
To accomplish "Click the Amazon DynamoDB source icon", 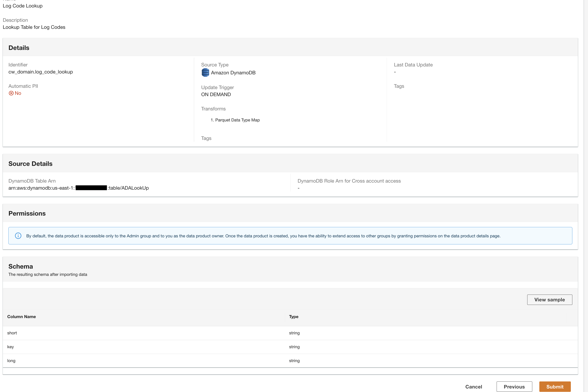I will [x=205, y=73].
